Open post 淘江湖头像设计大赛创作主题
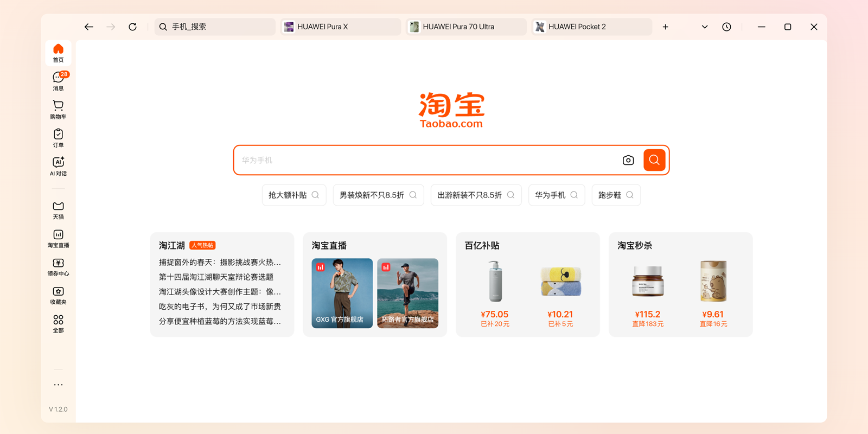 (x=220, y=291)
